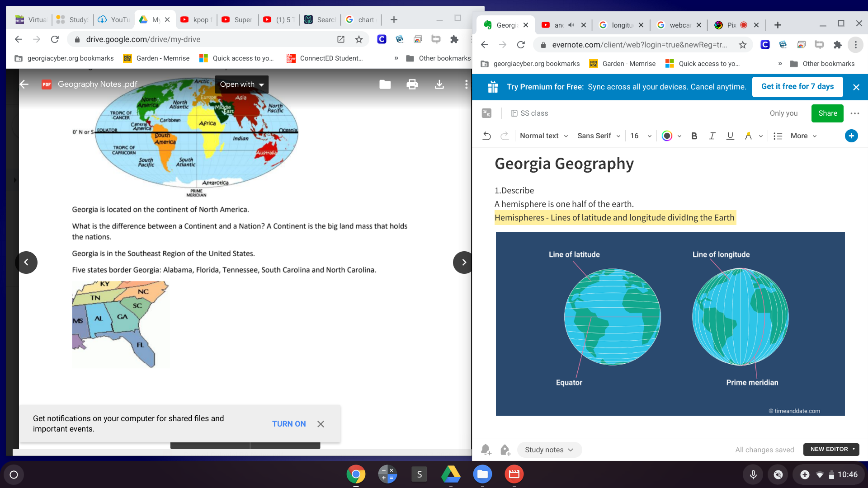
Task: Add reminder bell icon in Evernote
Action: (x=486, y=450)
